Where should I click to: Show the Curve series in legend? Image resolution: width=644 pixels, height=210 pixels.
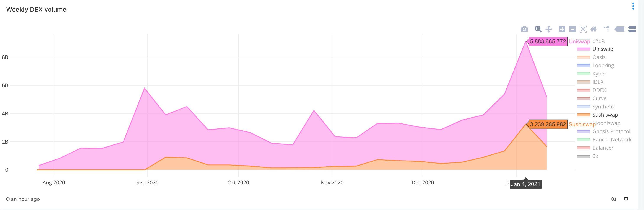click(599, 98)
